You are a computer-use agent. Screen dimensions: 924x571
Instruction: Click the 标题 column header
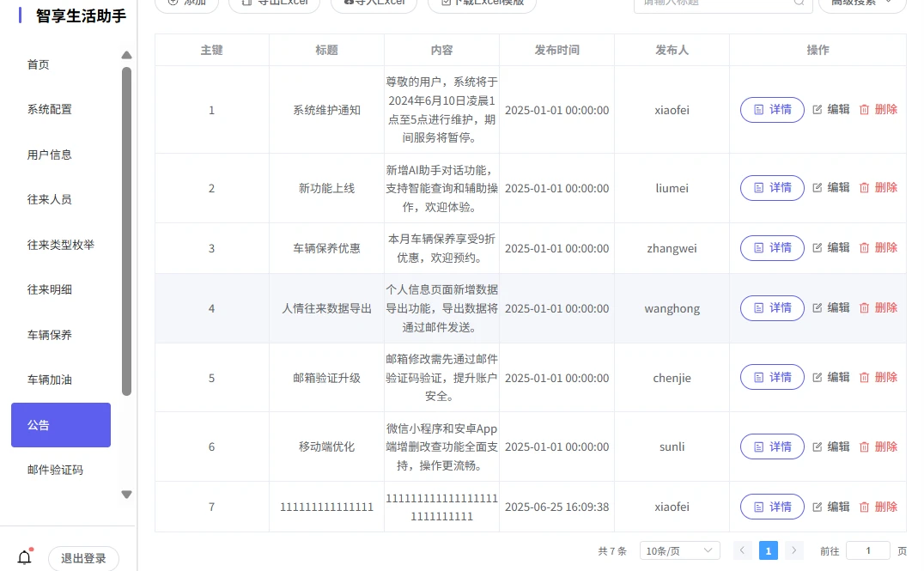point(326,50)
